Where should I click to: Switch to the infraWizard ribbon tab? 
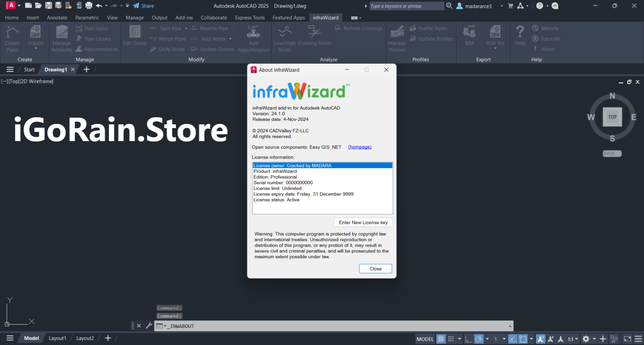pos(326,17)
